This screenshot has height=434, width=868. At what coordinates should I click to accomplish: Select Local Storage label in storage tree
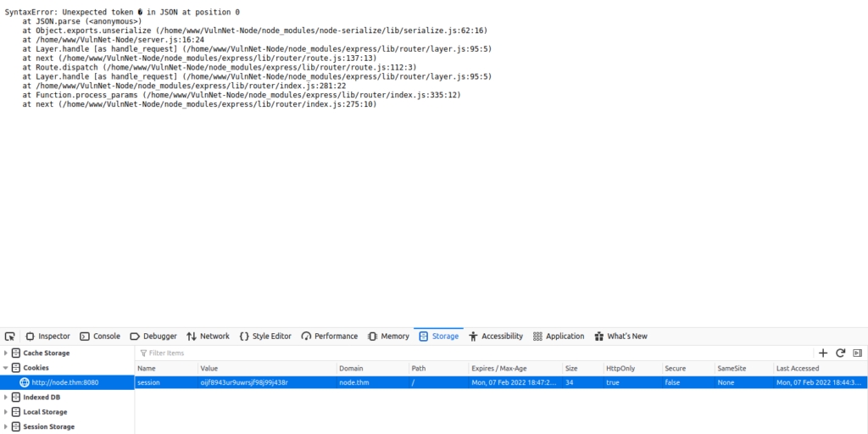click(x=45, y=413)
